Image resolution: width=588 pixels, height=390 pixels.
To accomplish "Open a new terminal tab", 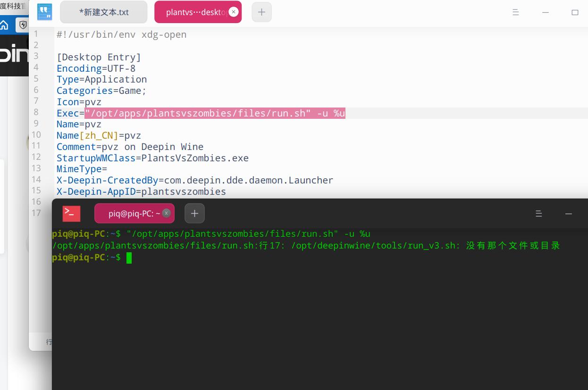I will [x=194, y=213].
